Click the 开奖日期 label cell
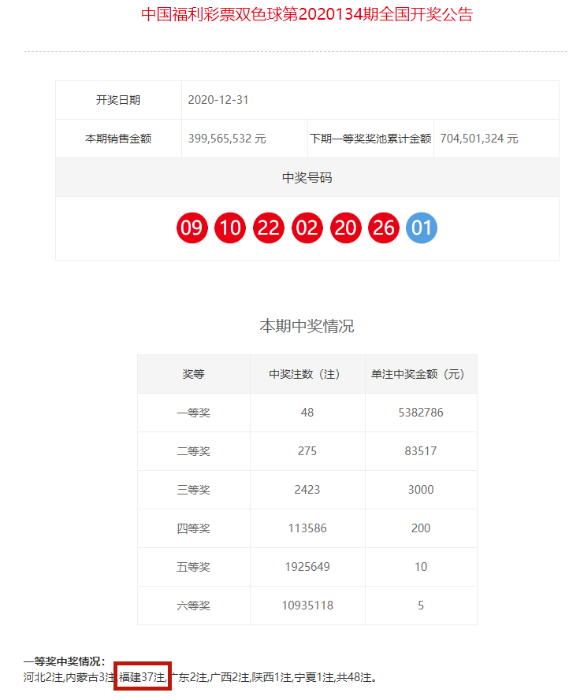The width and height of the screenshot is (569, 700). pyautogui.click(x=118, y=100)
